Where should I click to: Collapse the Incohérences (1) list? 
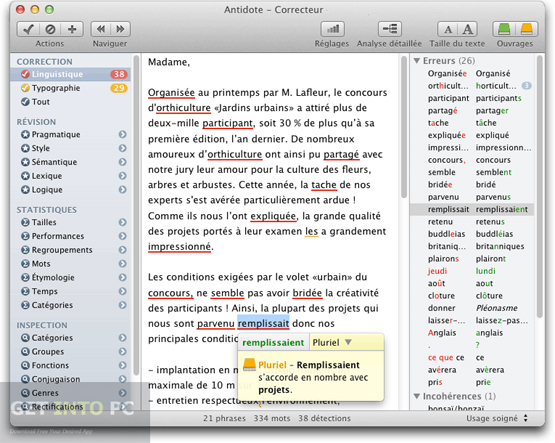(x=417, y=396)
